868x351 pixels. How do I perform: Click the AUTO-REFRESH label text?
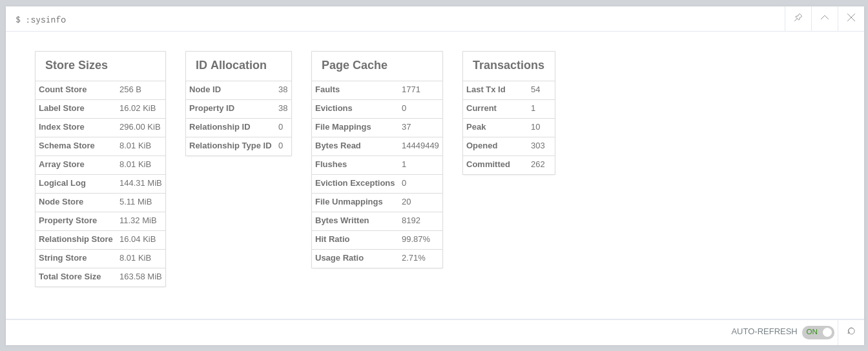click(764, 332)
